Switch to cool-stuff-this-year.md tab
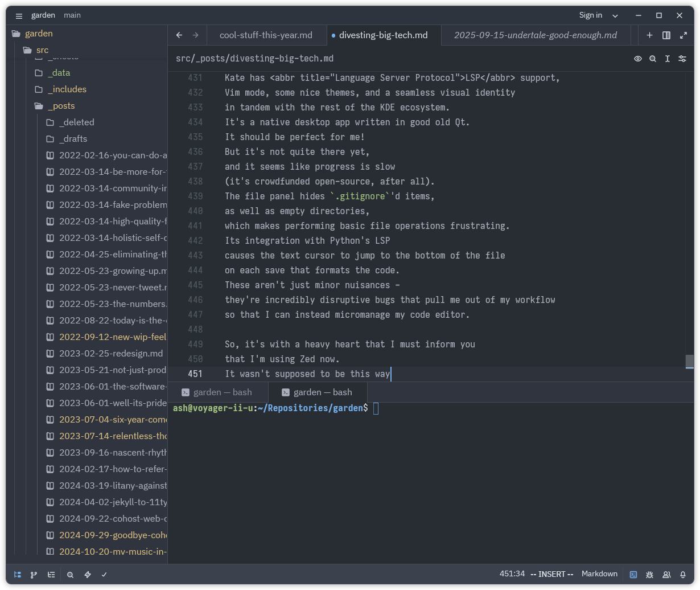 (266, 35)
